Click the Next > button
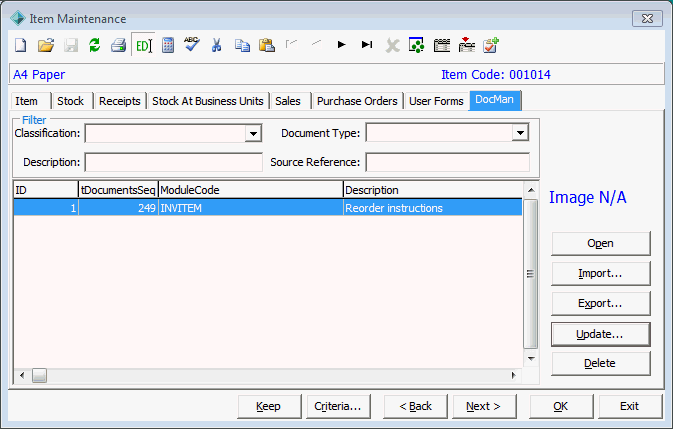Viewport: 673px width, 429px height. click(x=484, y=406)
